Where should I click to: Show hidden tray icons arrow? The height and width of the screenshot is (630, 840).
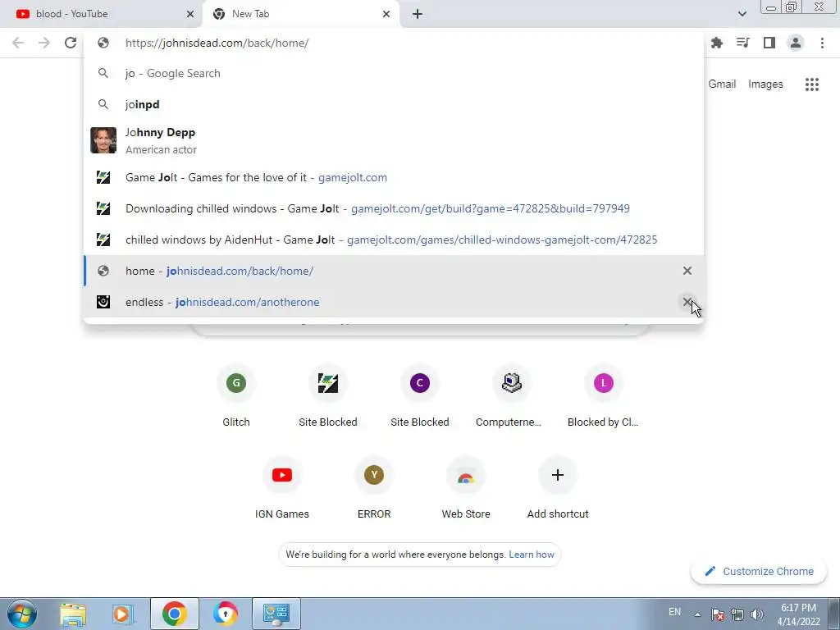pyautogui.click(x=697, y=614)
